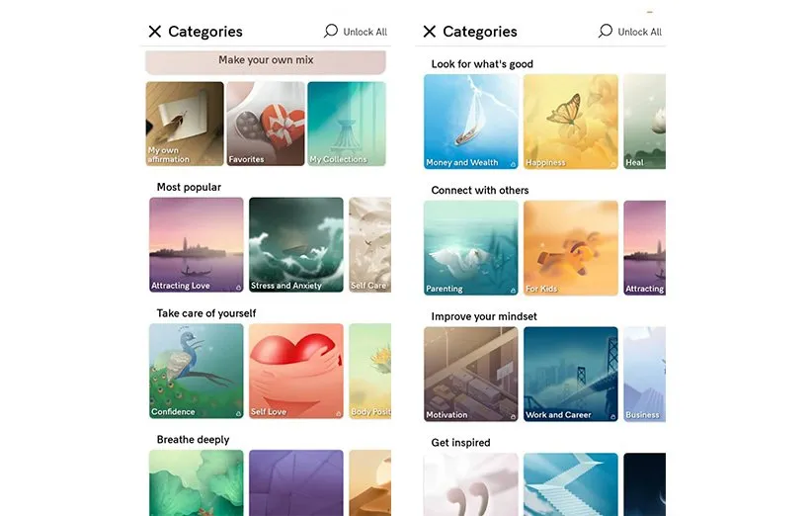Choose the Parenting category tile
This screenshot has height=516, width=812.
(471, 248)
